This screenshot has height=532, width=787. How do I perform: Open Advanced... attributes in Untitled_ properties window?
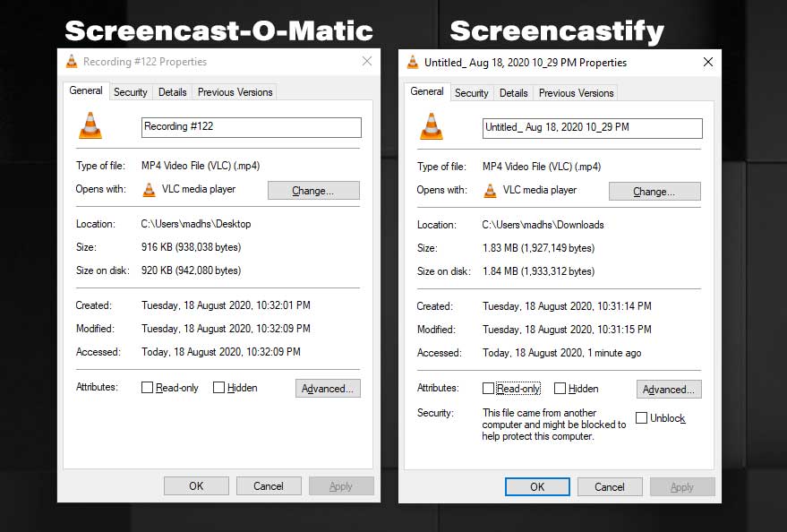point(669,390)
